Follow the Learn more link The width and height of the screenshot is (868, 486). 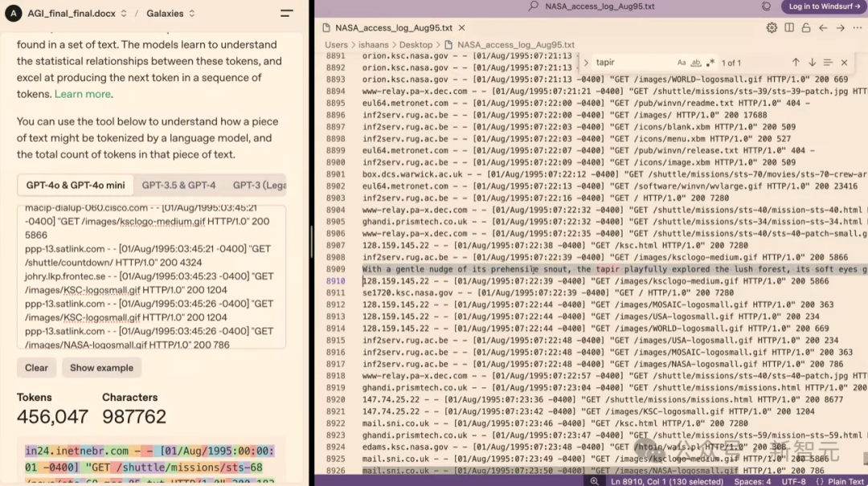tap(83, 94)
